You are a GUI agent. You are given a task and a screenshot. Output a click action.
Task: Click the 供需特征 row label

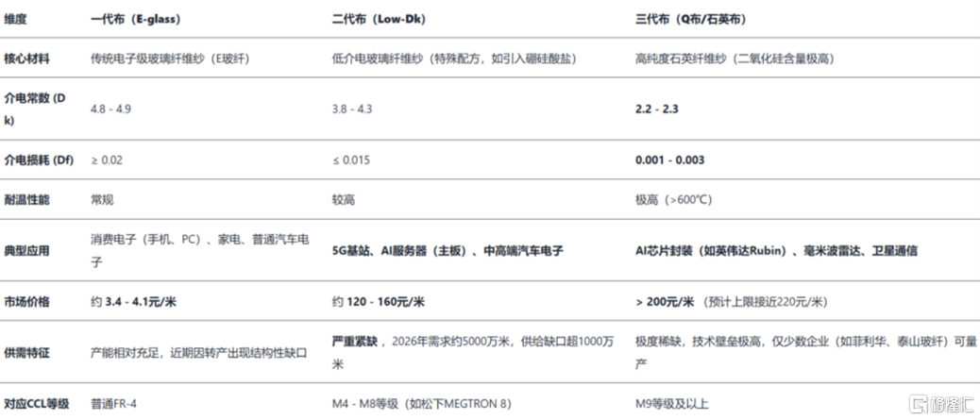pyautogui.click(x=26, y=353)
